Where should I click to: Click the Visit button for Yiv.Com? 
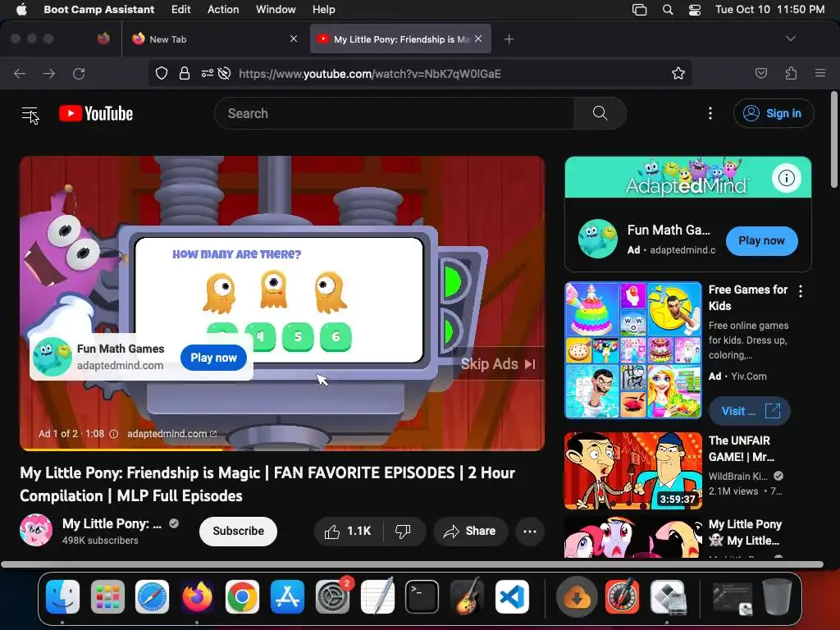(750, 411)
